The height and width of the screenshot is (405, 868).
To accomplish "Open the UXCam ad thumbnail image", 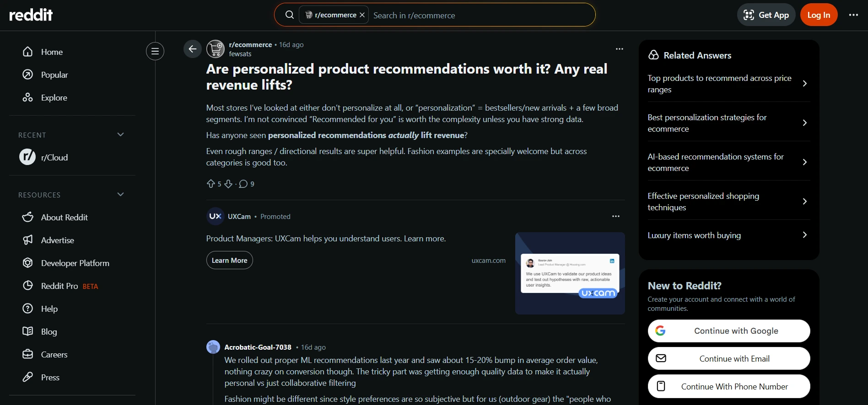I will click(x=570, y=273).
